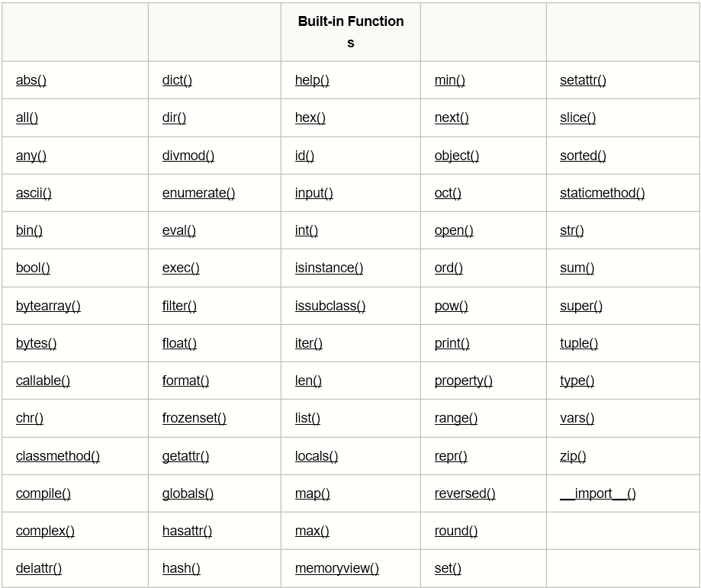Open the isinstance() documentation link
Image resolution: width=701 pixels, height=588 pixels.
pos(329,268)
